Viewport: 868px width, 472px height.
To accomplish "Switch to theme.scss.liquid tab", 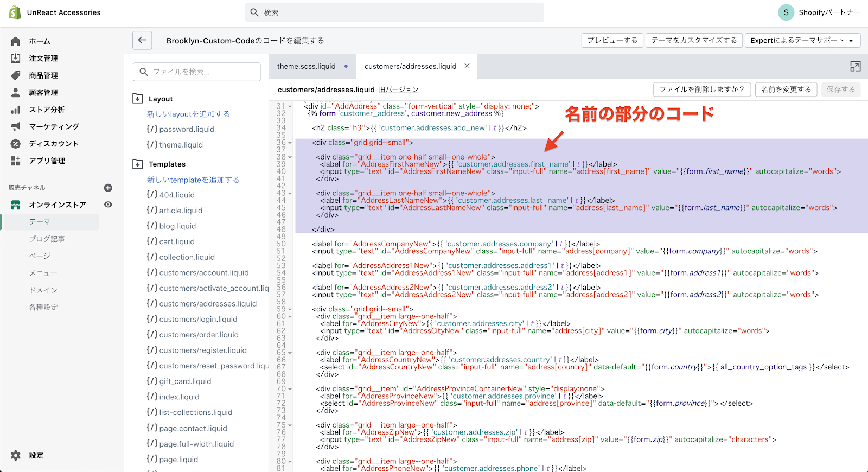I will point(307,66).
